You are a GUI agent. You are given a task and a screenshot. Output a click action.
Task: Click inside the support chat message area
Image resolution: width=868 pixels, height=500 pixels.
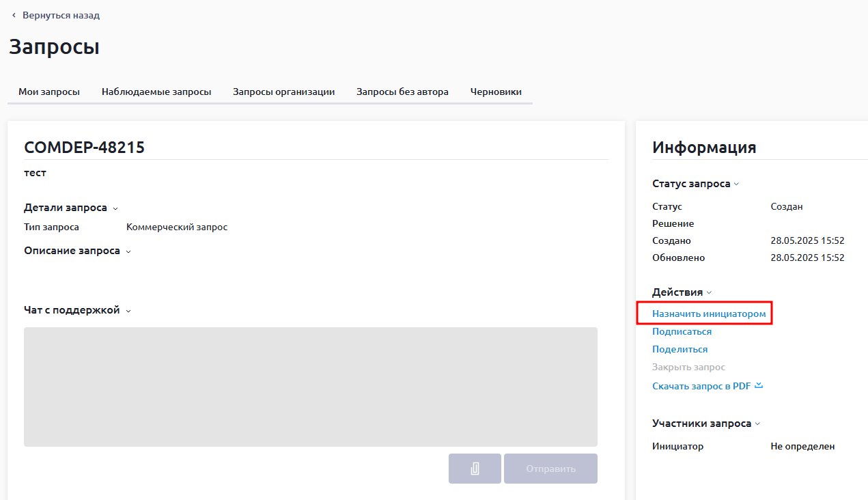click(x=311, y=387)
